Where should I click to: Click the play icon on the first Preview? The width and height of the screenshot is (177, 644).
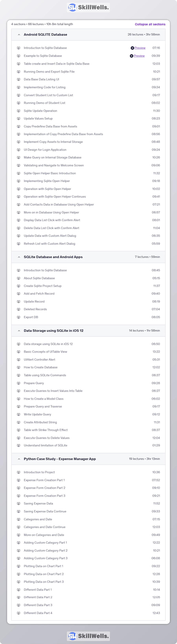coord(132,48)
